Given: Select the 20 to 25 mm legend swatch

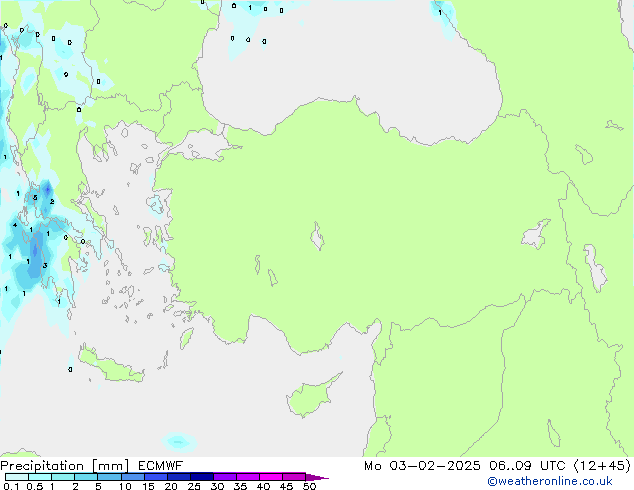Looking at the screenshot, I should click(178, 477).
